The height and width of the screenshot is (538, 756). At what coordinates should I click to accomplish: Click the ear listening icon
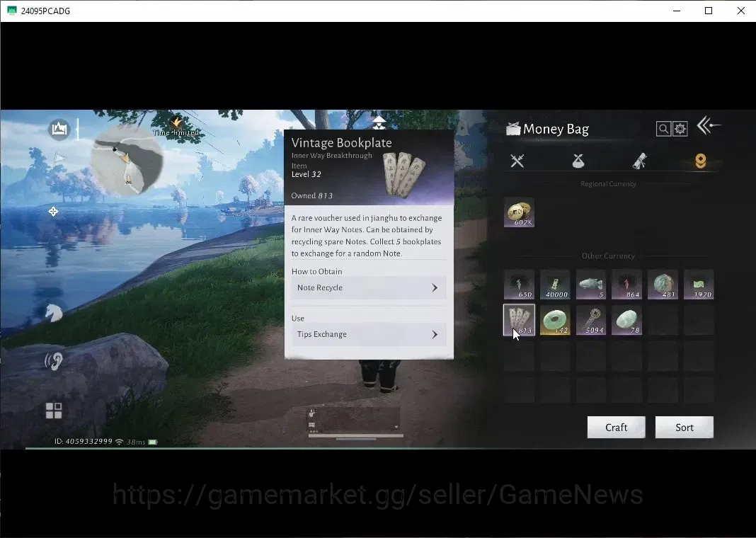(x=54, y=360)
